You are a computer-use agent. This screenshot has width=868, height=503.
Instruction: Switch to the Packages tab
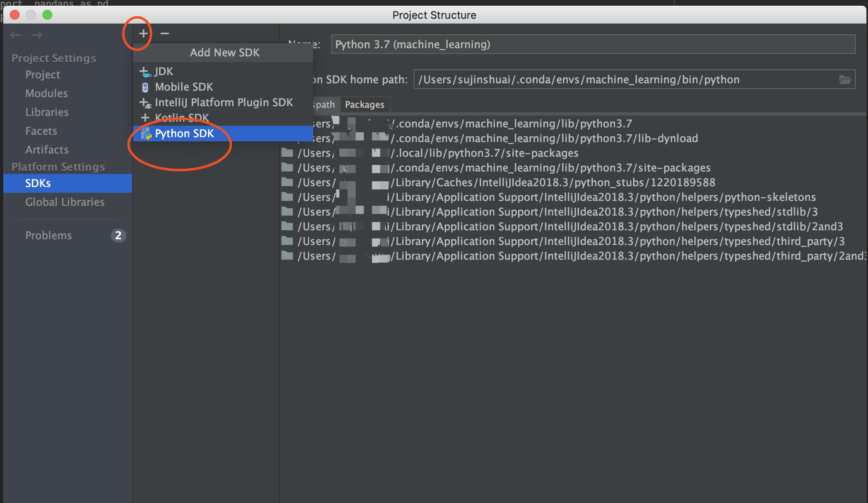[364, 105]
